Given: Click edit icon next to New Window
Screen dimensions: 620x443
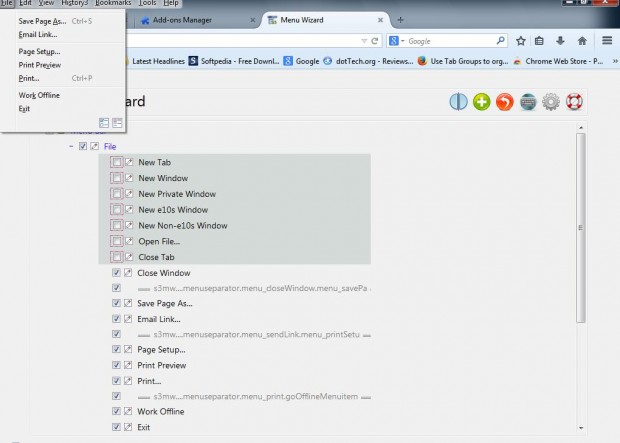Looking at the screenshot, I should click(x=129, y=178).
